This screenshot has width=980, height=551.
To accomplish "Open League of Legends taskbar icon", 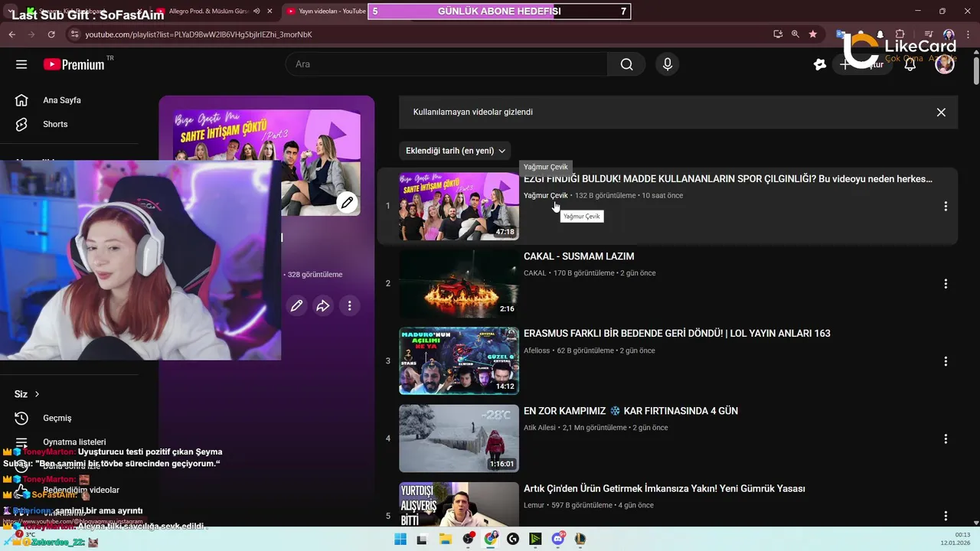I will point(581,539).
